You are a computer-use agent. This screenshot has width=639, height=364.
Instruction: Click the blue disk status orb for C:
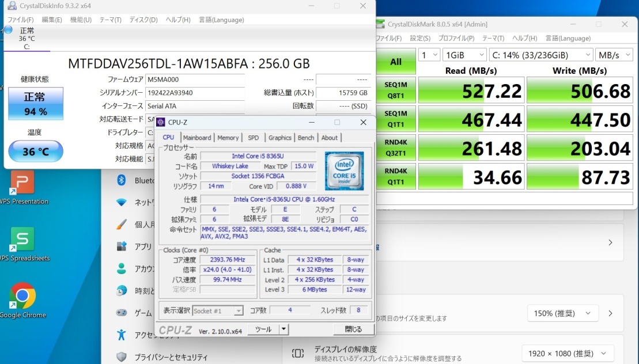(x=7, y=30)
